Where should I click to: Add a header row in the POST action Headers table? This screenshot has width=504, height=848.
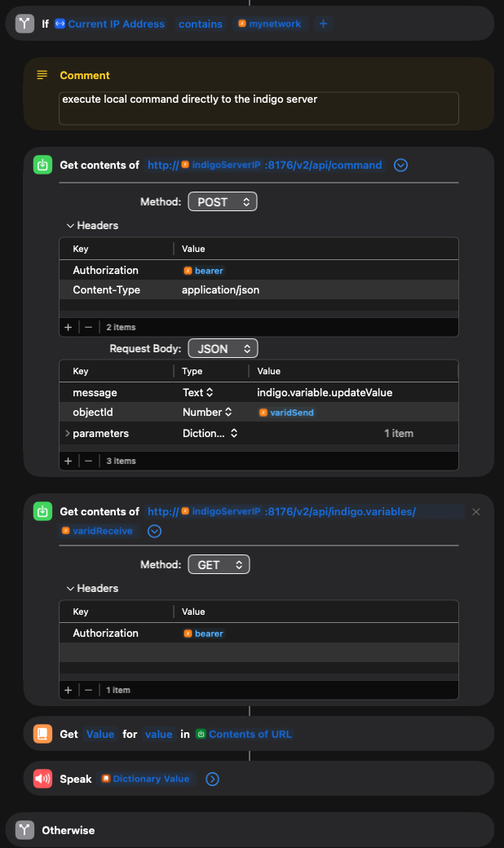pos(69,327)
